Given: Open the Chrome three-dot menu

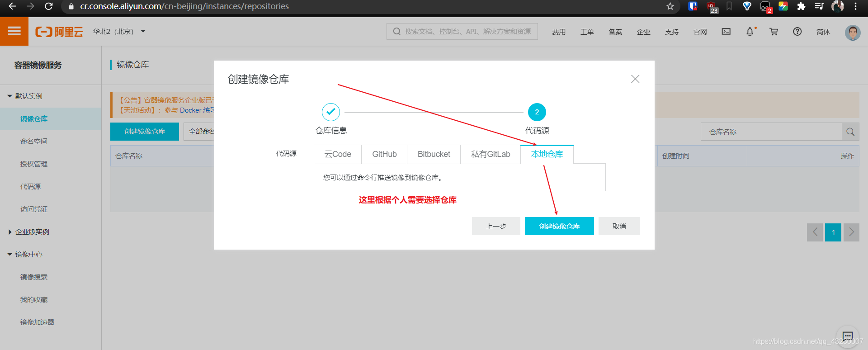Looking at the screenshot, I should click(x=855, y=6).
